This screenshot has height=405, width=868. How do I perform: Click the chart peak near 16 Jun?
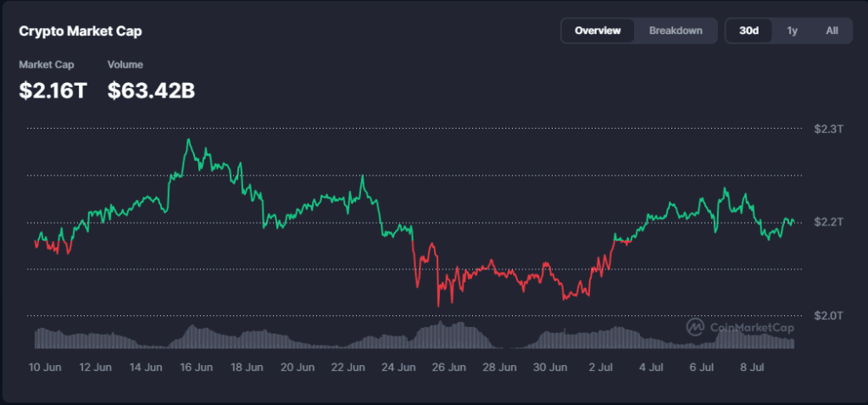[188, 140]
